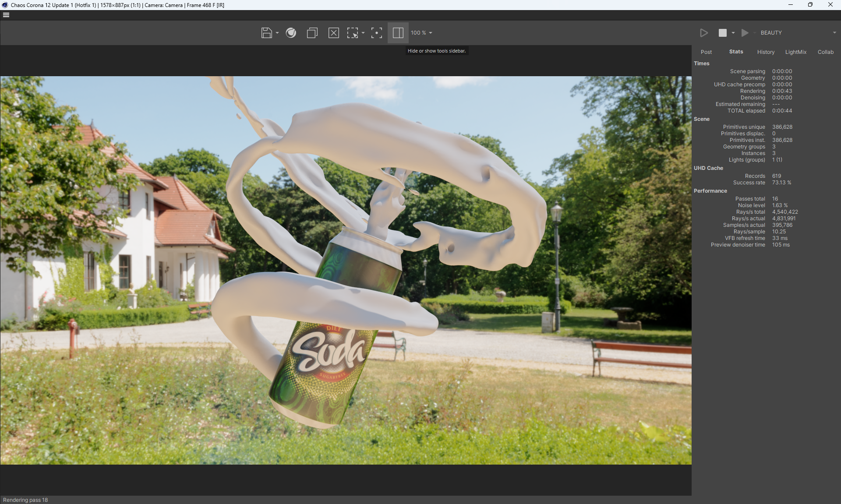The image size is (841, 504).
Task: Open the BEAUTY render element dropdown
Action: click(798, 33)
